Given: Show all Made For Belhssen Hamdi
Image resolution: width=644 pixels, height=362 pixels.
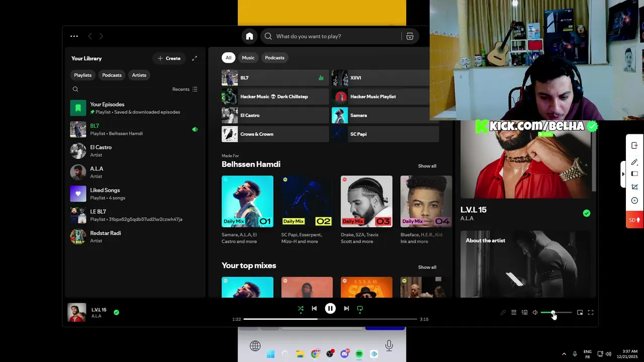Looking at the screenshot, I should tap(427, 166).
